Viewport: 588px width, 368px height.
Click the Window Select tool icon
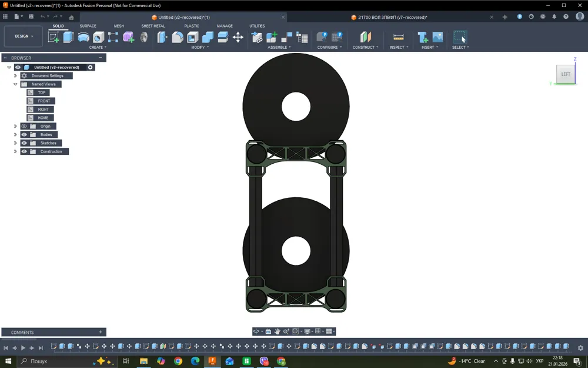click(x=460, y=37)
